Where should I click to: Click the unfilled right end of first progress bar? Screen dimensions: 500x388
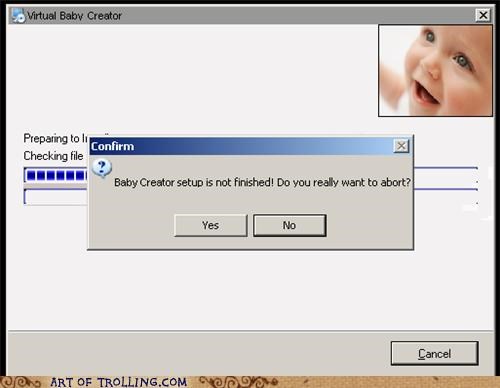(x=446, y=175)
